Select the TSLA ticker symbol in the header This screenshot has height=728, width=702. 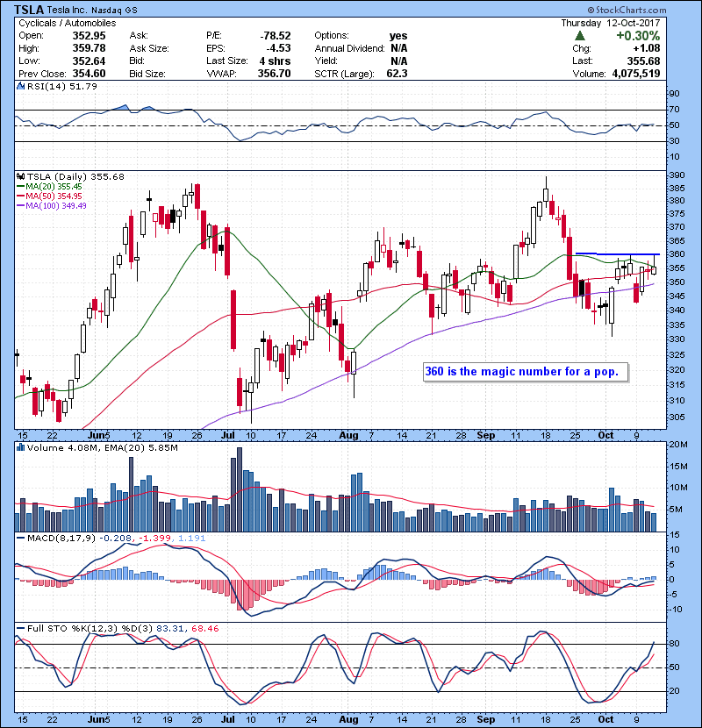click(x=29, y=10)
